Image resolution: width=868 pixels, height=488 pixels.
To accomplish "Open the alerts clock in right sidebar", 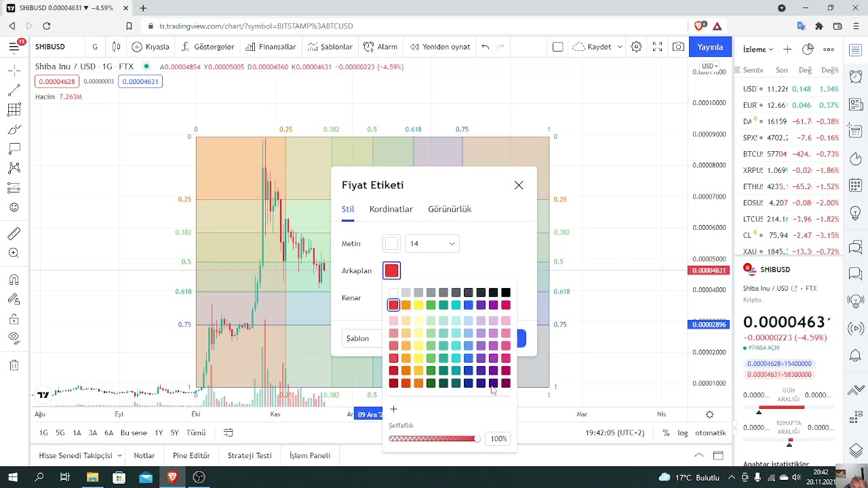I will [x=856, y=77].
